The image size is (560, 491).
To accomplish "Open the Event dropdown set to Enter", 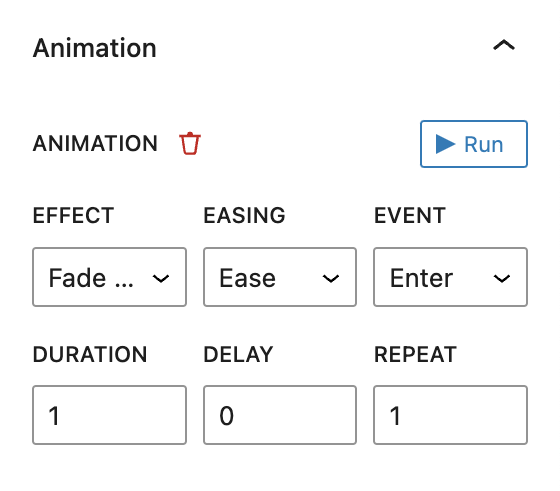I will (x=450, y=277).
